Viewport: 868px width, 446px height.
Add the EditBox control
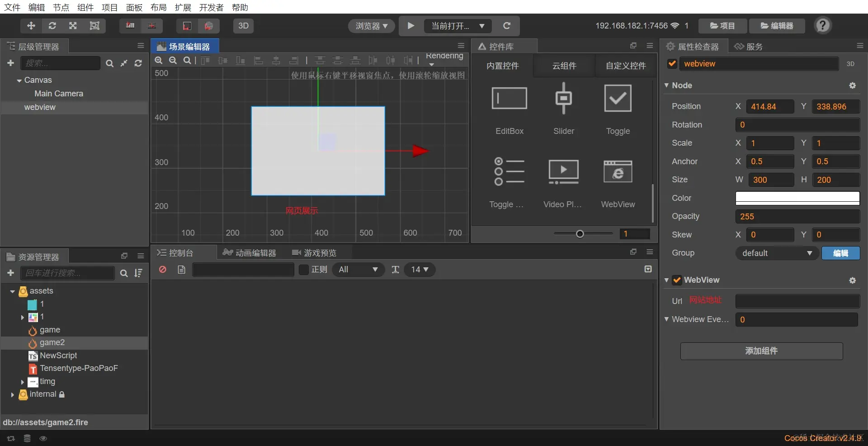coord(509,109)
